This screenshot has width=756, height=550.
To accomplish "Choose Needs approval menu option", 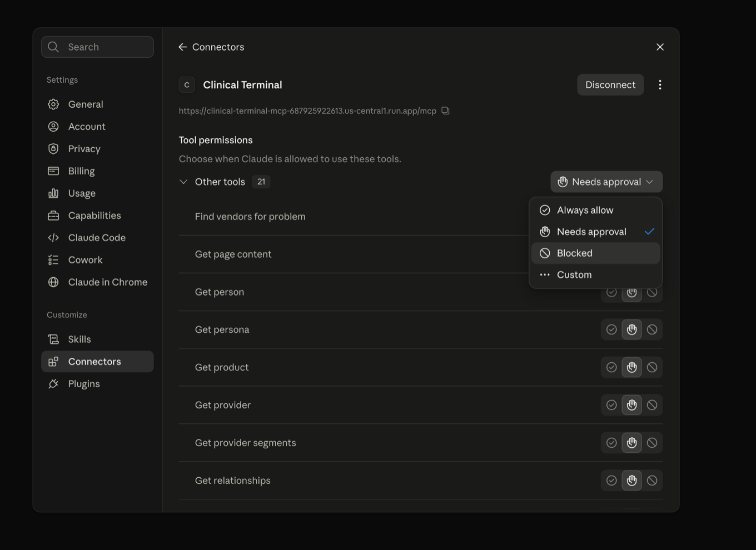I will 595,232.
